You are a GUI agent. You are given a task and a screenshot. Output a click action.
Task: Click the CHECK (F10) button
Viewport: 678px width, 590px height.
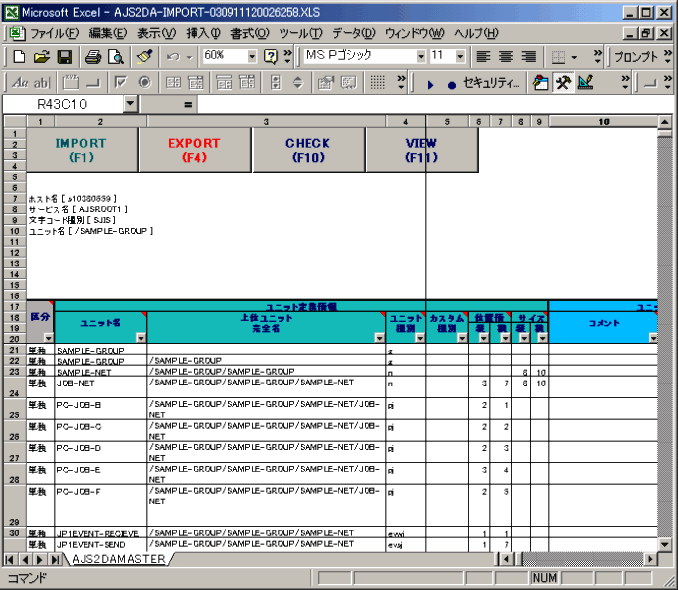pos(308,150)
